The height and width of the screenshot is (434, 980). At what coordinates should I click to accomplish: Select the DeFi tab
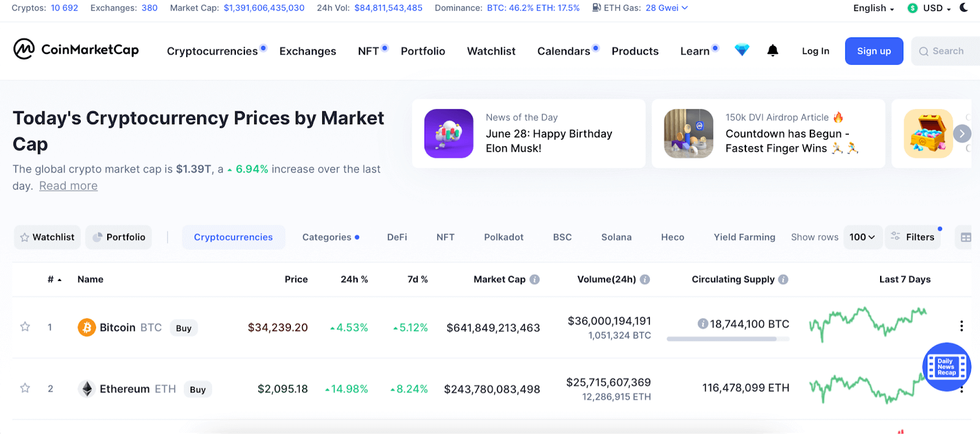(397, 237)
